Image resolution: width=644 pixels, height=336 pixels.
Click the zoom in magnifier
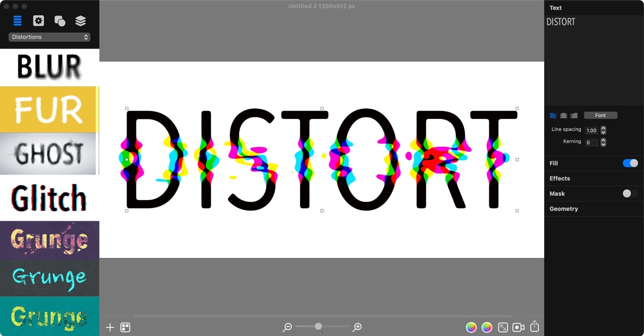coord(357,328)
